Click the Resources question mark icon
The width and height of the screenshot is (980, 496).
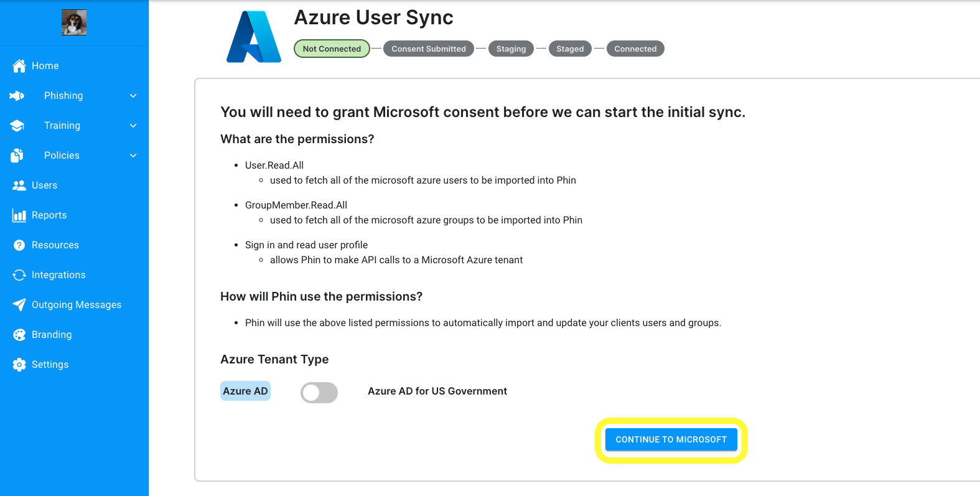[x=19, y=245]
